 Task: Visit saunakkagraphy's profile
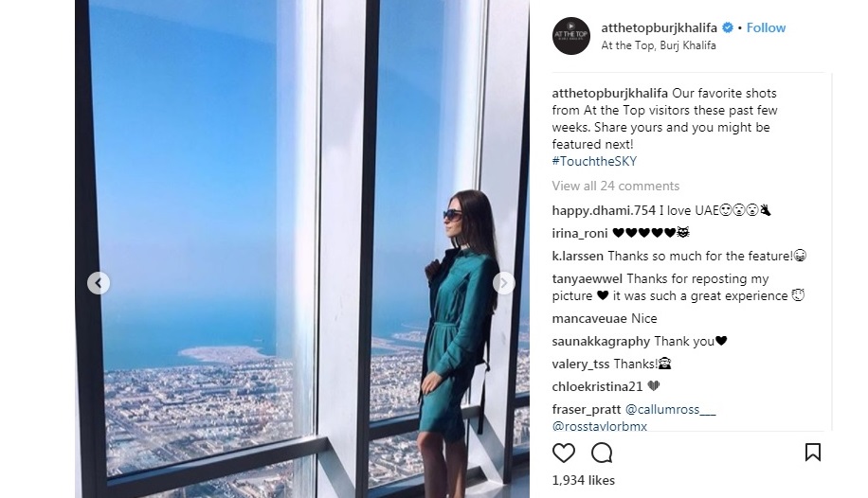pos(601,342)
